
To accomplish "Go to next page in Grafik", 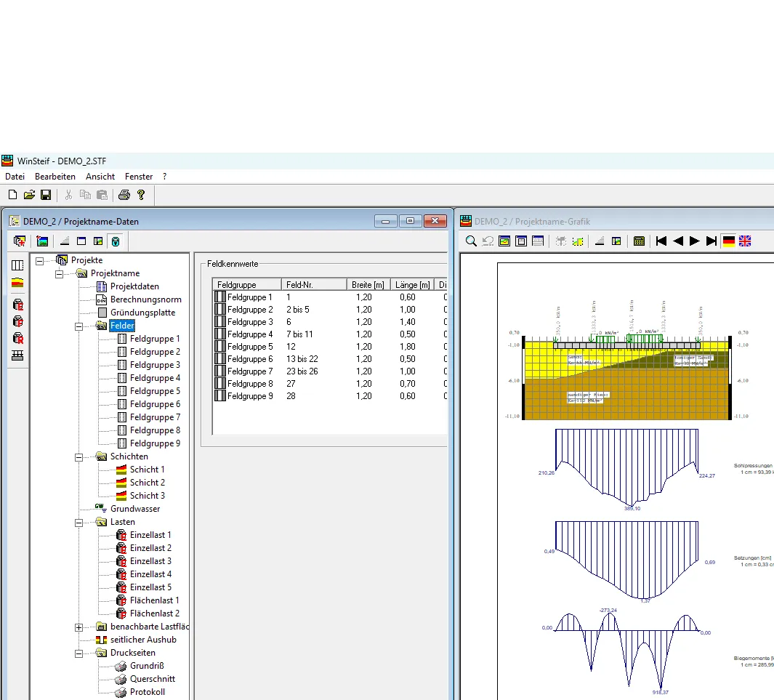I will point(695,241).
